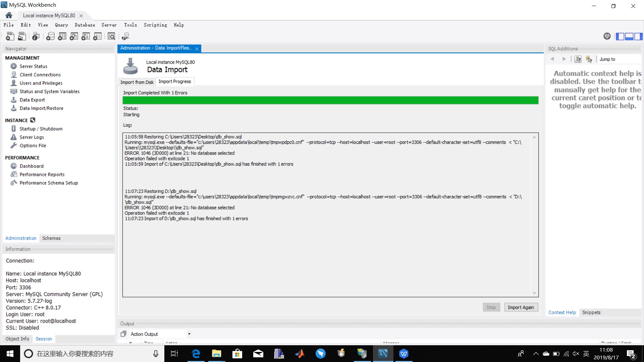
Task: Click the Jump to field
Action: [620, 59]
